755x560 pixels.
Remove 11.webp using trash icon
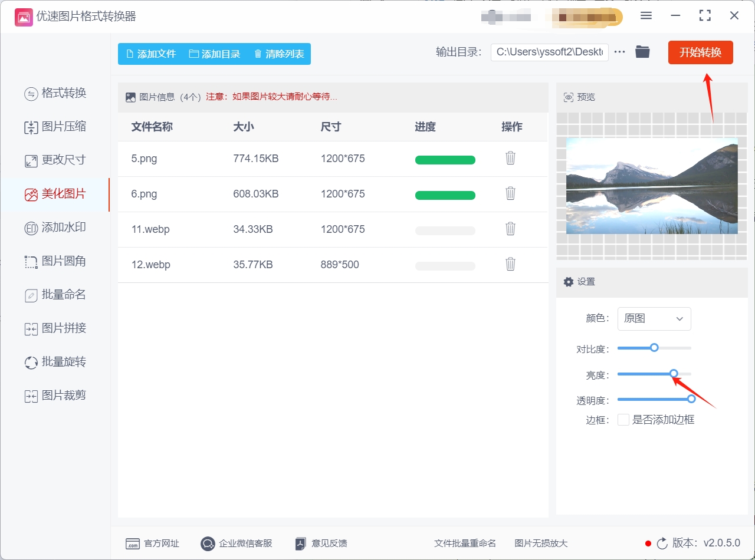coord(511,229)
